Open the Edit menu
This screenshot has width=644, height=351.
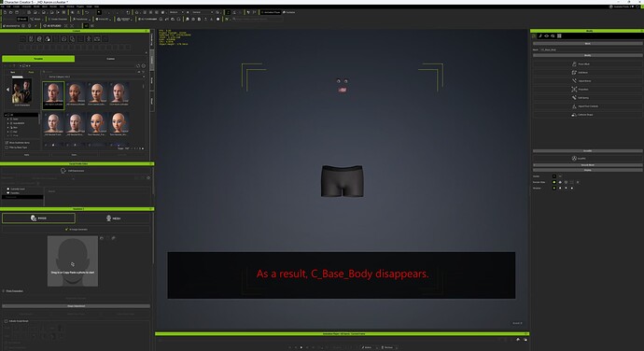(x=8, y=7)
